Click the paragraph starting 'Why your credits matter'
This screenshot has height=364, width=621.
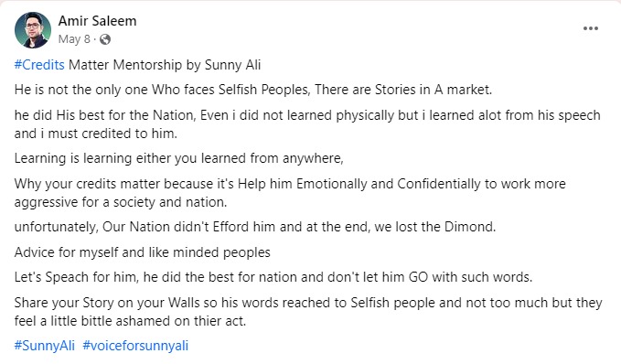(x=290, y=192)
